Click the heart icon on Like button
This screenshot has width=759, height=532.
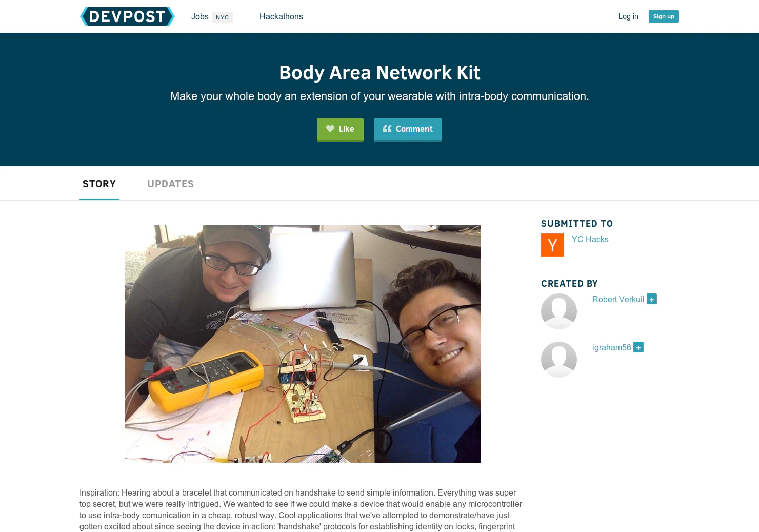coord(330,129)
